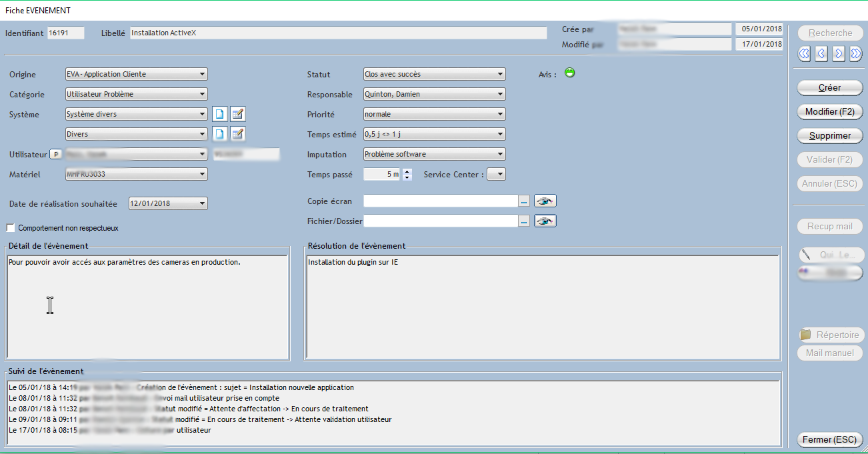The height and width of the screenshot is (454, 868).
Task: Go to the previous record arrow
Action: click(821, 53)
